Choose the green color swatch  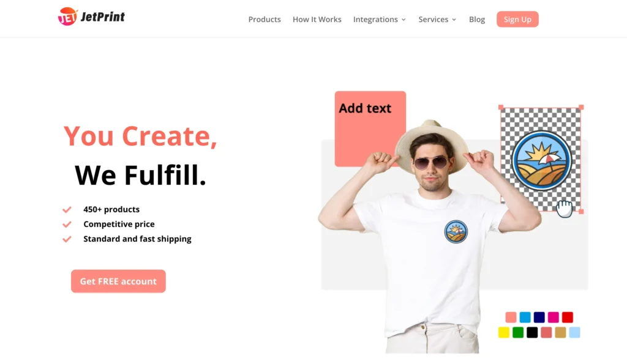tap(518, 332)
